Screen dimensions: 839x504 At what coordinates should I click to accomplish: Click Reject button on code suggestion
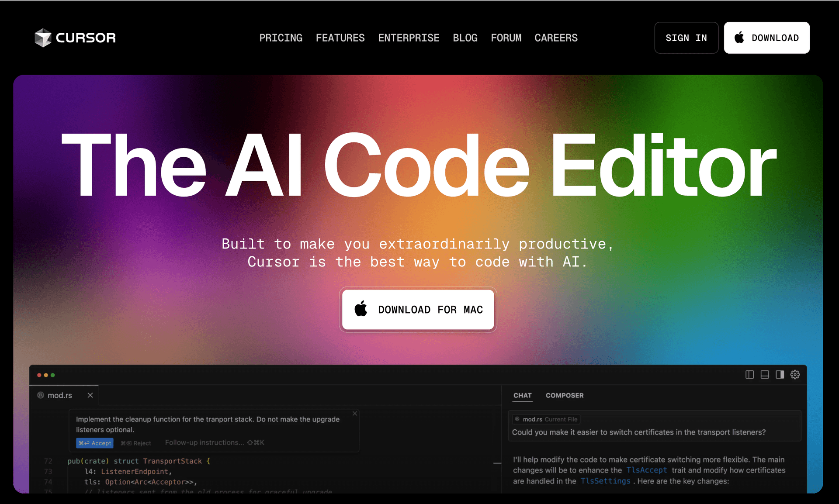(x=133, y=442)
